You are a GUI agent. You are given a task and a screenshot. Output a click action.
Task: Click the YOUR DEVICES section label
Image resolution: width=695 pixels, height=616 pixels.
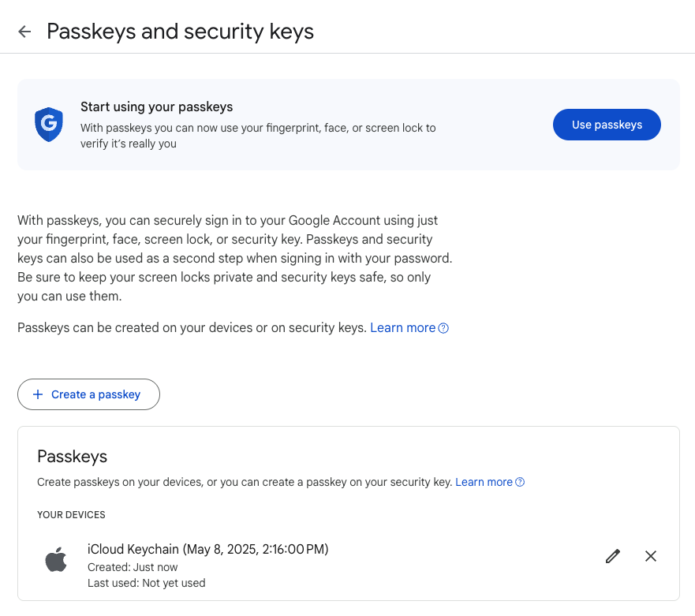click(71, 514)
